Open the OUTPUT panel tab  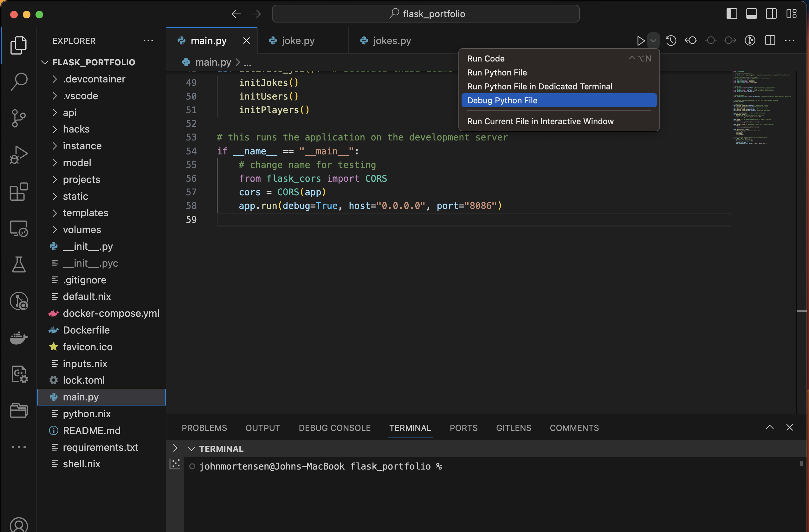tap(263, 428)
